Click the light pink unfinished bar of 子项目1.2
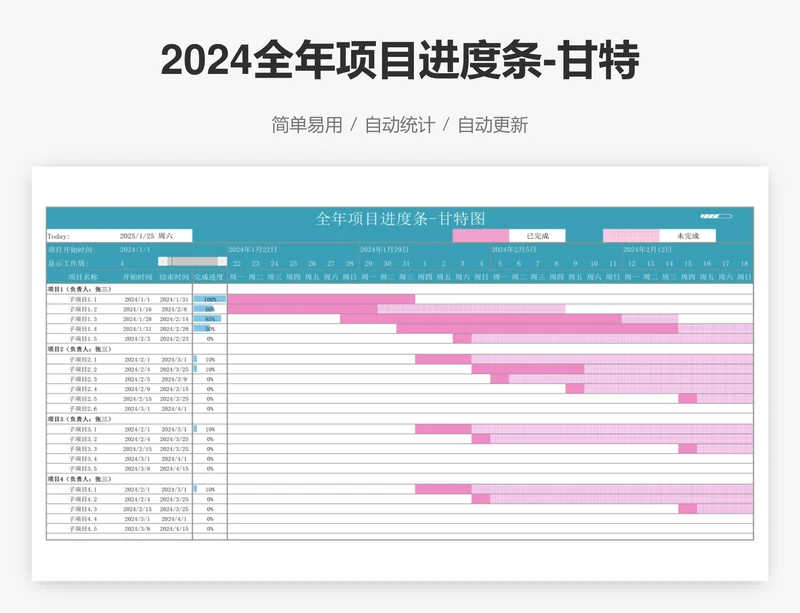This screenshot has height=613, width=800. pyautogui.click(x=471, y=309)
